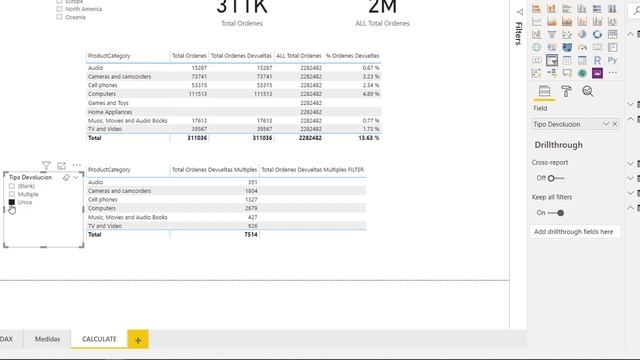Select the Line chart visual
The width and height of the screenshot is (640, 360).
[x=536, y=22]
